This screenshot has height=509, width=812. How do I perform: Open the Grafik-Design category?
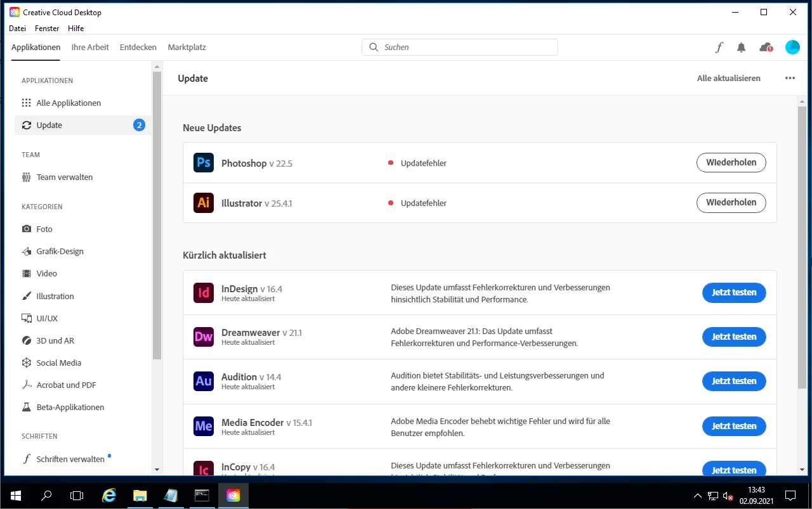tap(82, 251)
